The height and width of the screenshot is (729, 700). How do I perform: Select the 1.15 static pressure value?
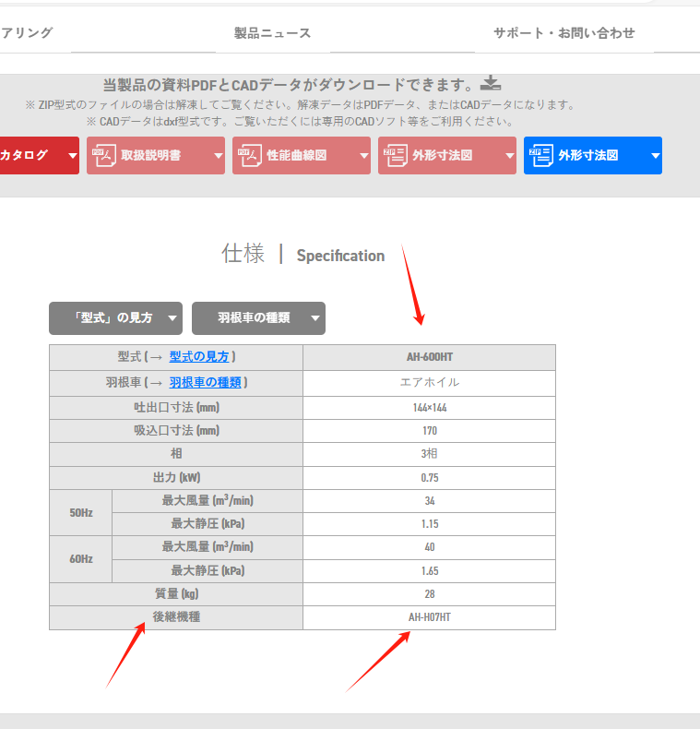[x=430, y=524]
